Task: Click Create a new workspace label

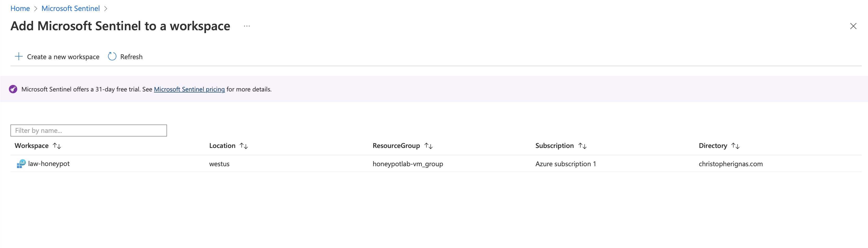Action: [x=63, y=57]
